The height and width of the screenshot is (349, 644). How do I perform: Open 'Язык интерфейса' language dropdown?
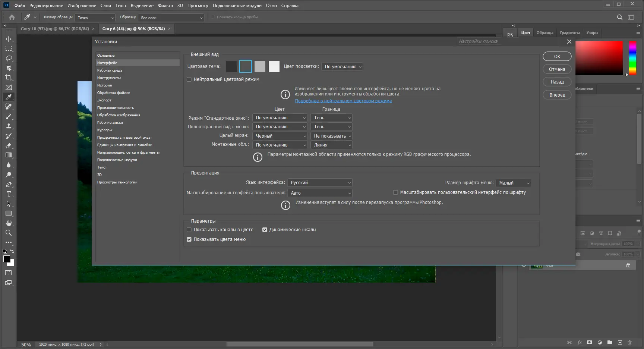pos(320,183)
